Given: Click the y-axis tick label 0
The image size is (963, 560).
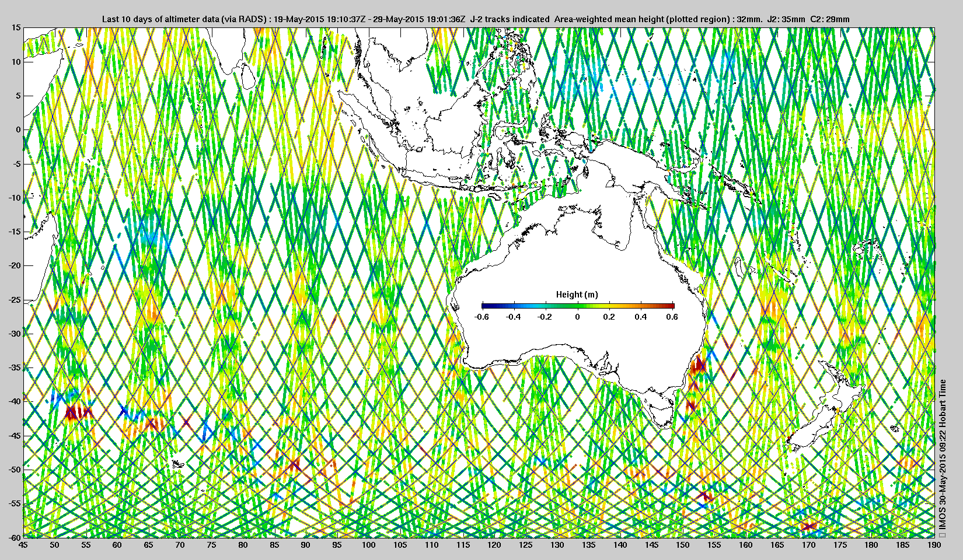Looking at the screenshot, I should [x=18, y=129].
